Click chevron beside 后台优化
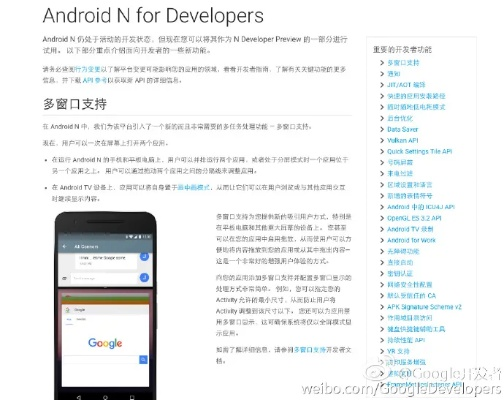Viewport: 504px width, 400px height. tap(382, 118)
